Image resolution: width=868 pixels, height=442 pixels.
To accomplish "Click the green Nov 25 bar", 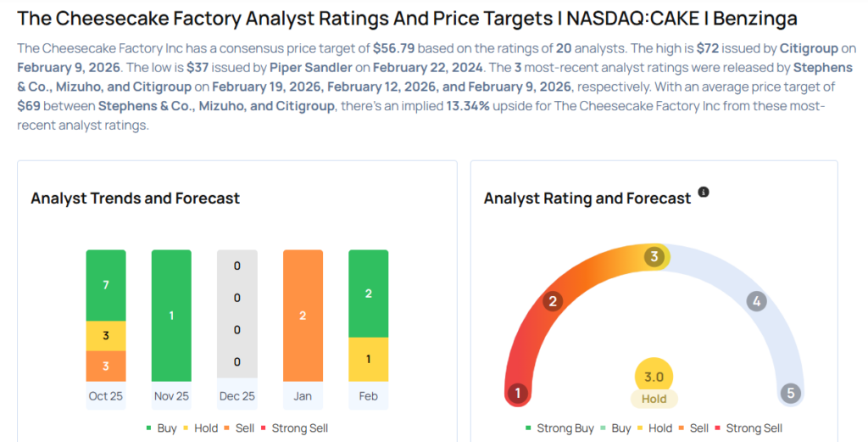I will [171, 316].
